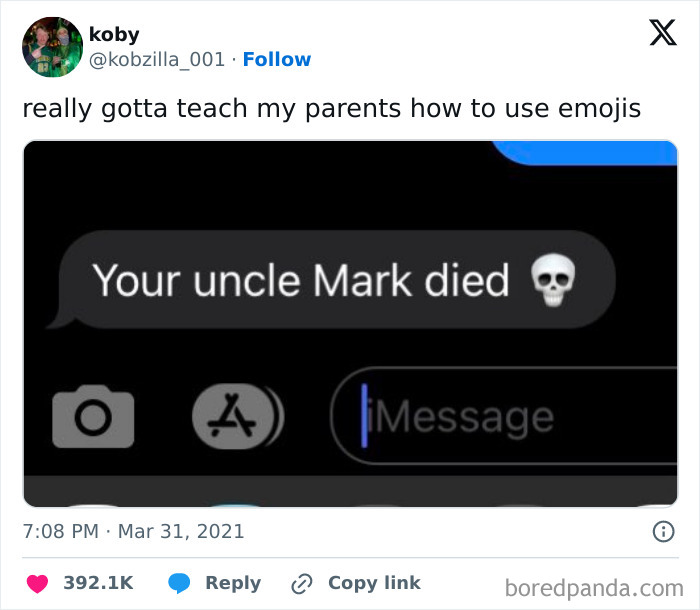Image resolution: width=700 pixels, height=610 pixels.
Task: Select the Copy link text
Action: (x=374, y=583)
